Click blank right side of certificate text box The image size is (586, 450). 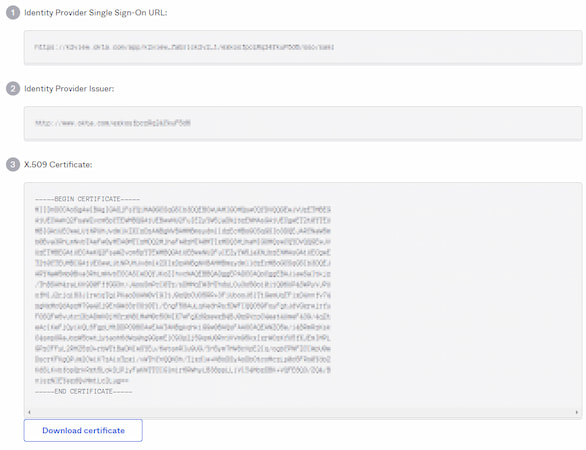(456, 295)
